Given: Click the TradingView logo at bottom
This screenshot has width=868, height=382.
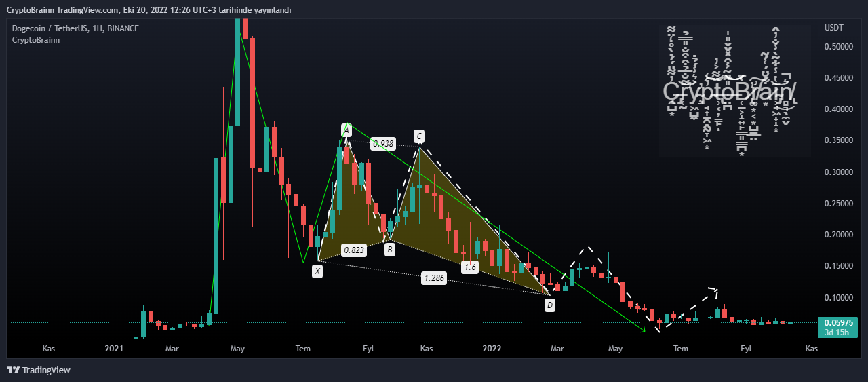Looking at the screenshot, I should coord(39,370).
